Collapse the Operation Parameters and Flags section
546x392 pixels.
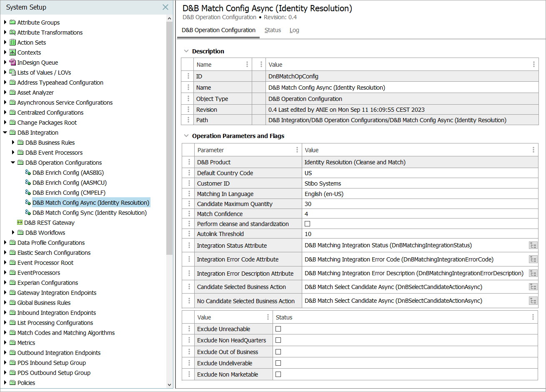(x=186, y=136)
